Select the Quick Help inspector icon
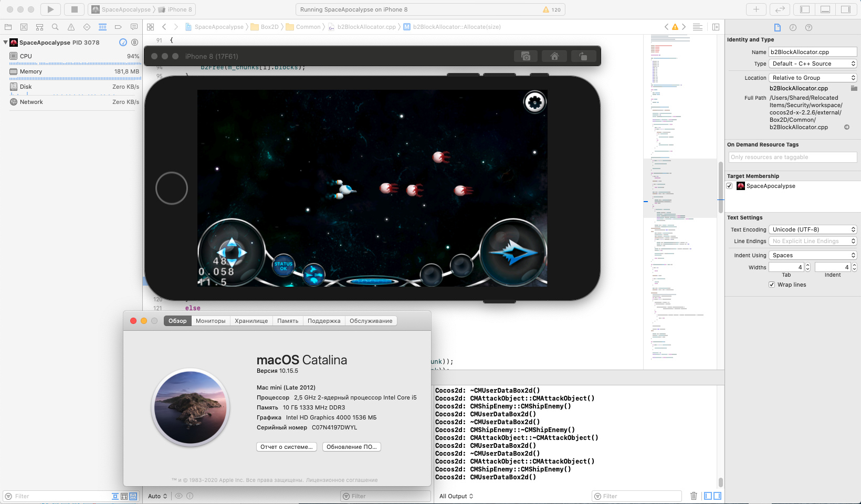This screenshot has height=504, width=861. click(x=808, y=27)
